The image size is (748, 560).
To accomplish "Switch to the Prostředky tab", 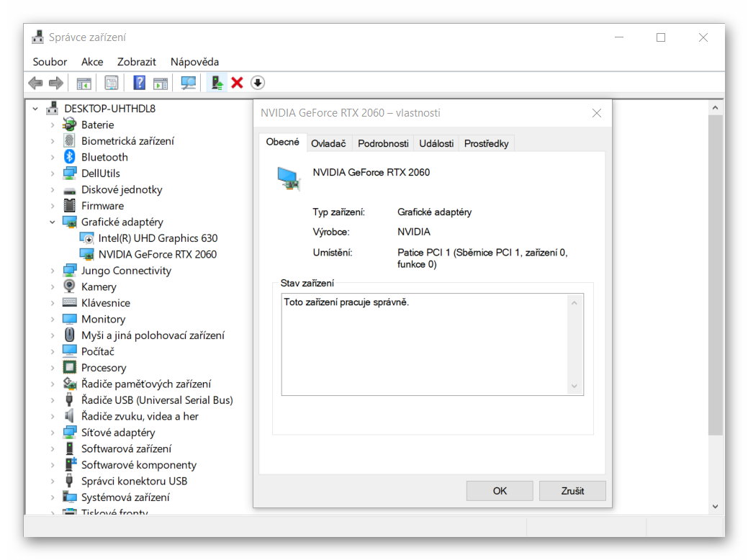I will [x=486, y=143].
